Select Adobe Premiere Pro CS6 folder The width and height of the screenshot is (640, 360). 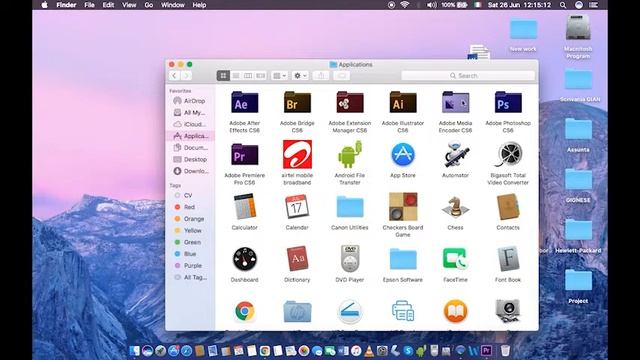coord(244,155)
